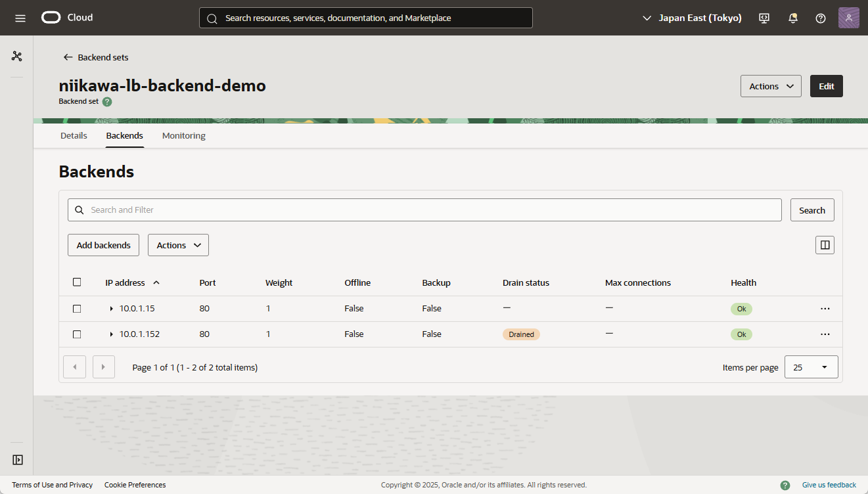Open the manage columns icon
Image resolution: width=868 pixels, height=494 pixels.
point(825,245)
